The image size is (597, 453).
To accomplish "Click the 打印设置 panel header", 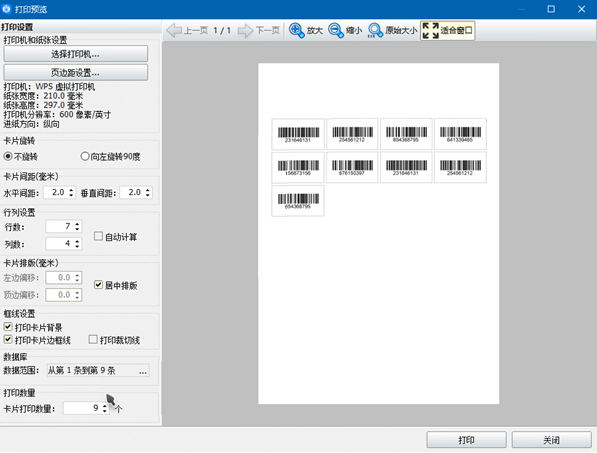I will pyautogui.click(x=17, y=27).
